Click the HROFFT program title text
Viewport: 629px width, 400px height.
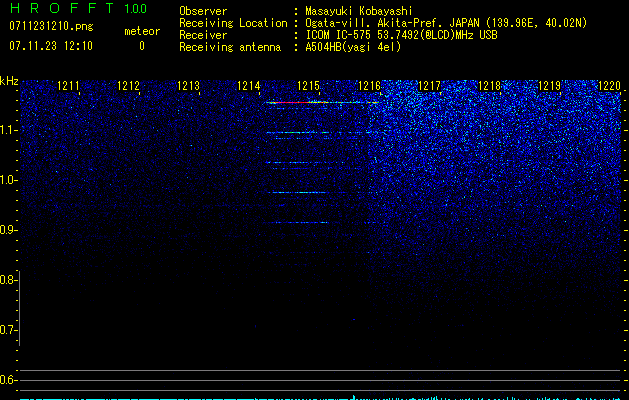[x=62, y=8]
